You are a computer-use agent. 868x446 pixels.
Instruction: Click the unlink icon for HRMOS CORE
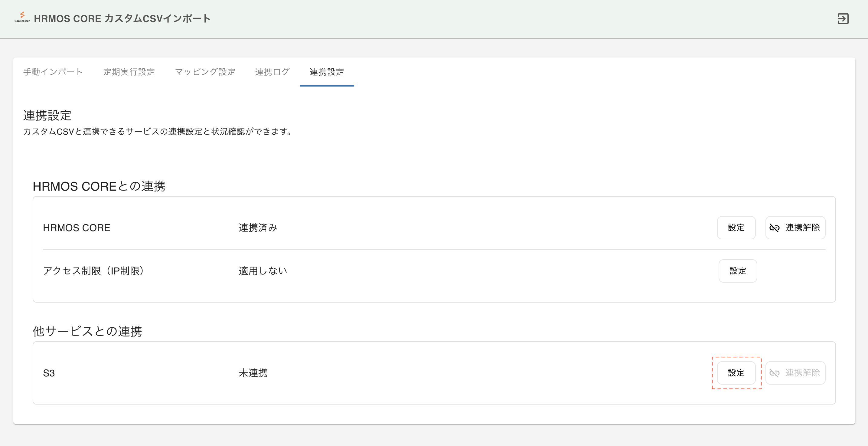pos(774,228)
